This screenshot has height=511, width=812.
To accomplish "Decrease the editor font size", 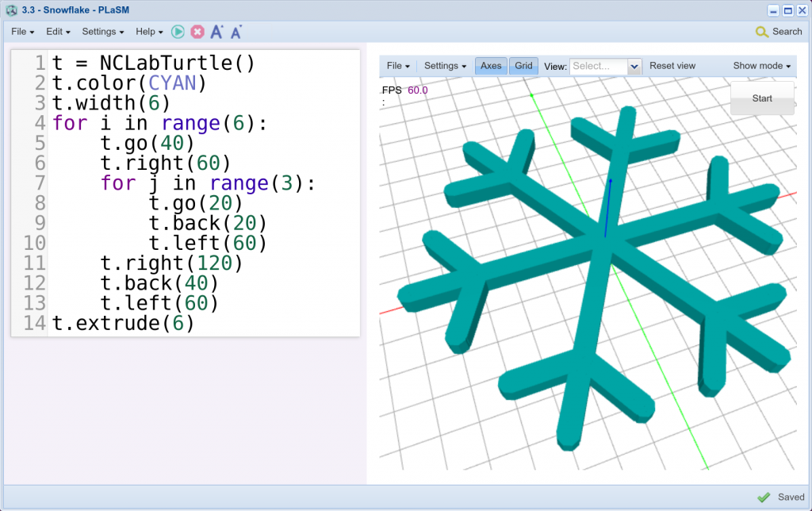I will (x=236, y=32).
